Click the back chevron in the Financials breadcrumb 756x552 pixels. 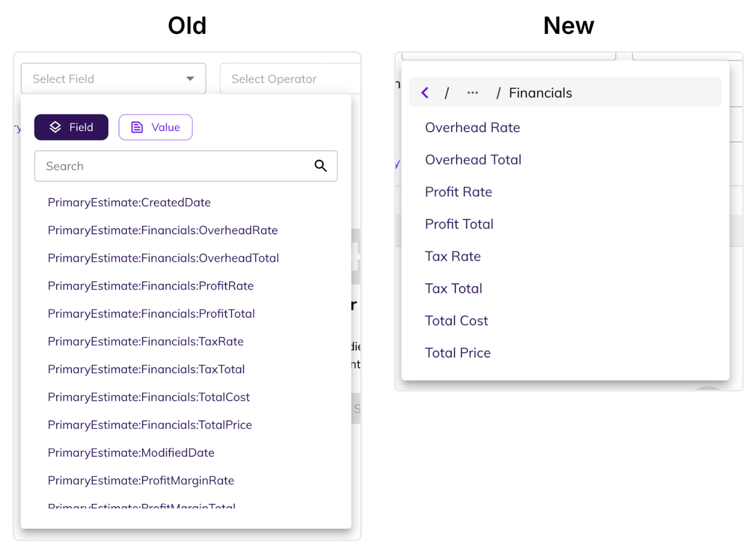tap(425, 92)
